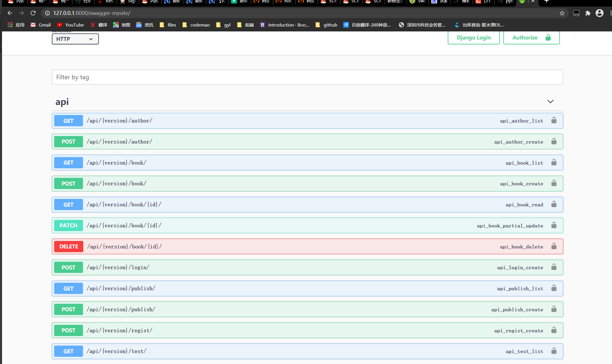Click lock icon on api_author_list row
Image resolution: width=612 pixels, height=364 pixels.
[x=554, y=120]
